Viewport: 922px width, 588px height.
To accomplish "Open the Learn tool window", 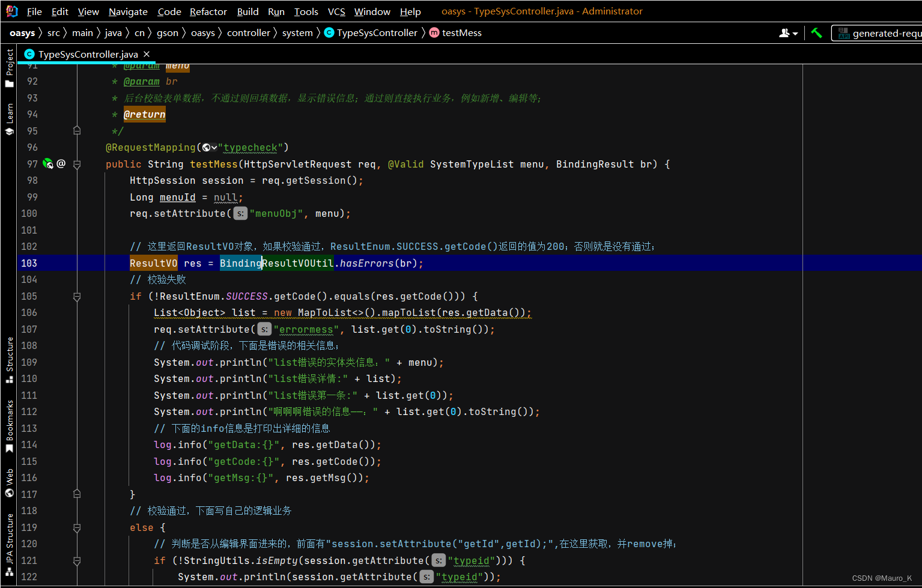I will pyautogui.click(x=9, y=112).
